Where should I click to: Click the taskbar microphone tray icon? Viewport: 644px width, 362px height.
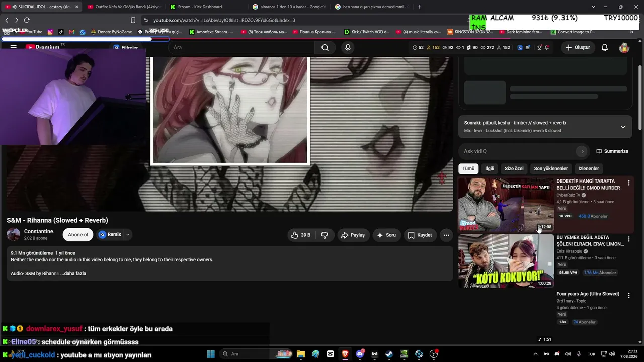[579, 354]
